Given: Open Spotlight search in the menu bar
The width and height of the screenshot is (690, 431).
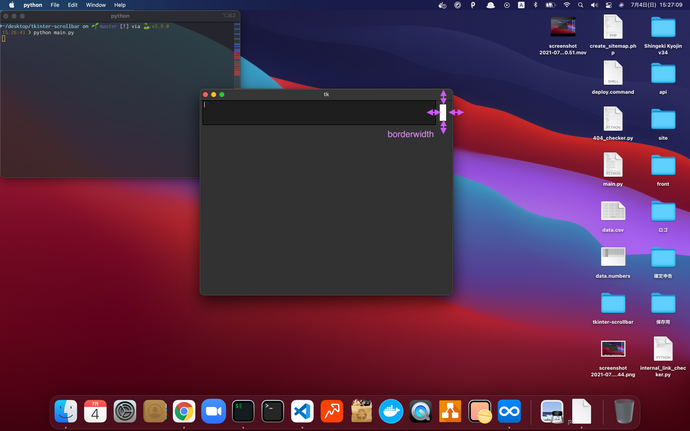Looking at the screenshot, I should click(580, 5).
